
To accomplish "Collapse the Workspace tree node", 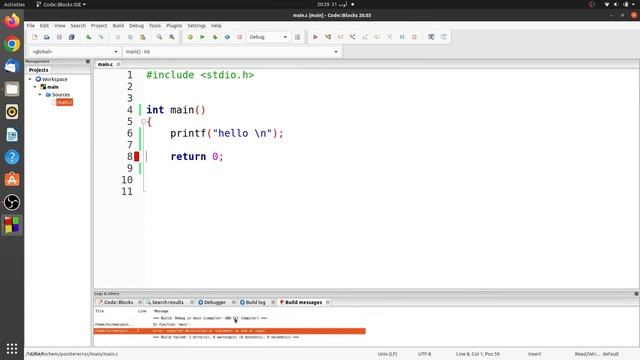I will pyautogui.click(x=30, y=79).
